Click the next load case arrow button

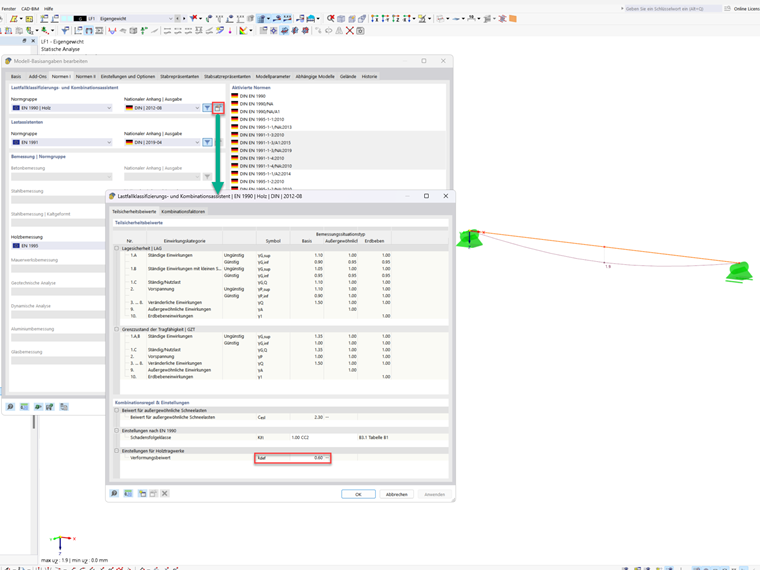point(184,18)
